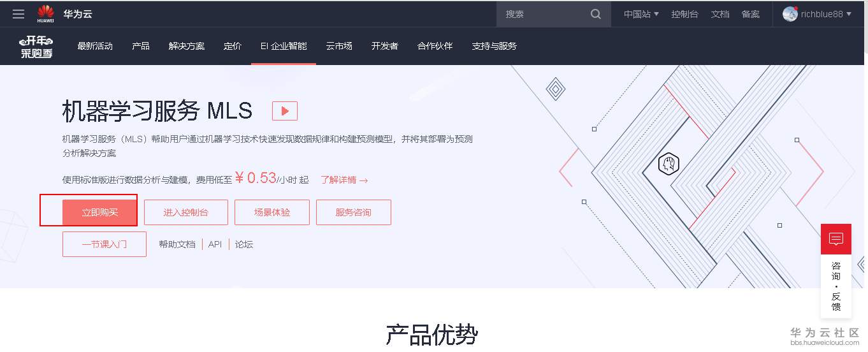
Task: Select the EI 企业智能 menu
Action: pyautogui.click(x=284, y=46)
